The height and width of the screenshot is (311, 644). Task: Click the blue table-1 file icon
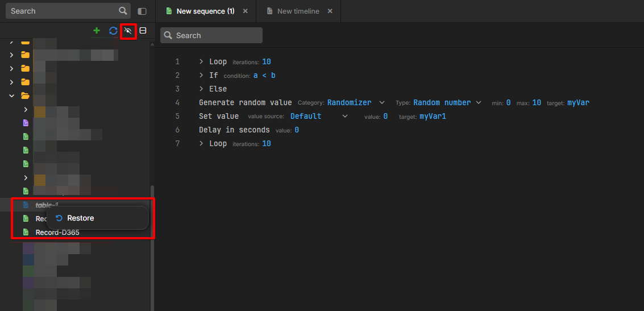point(26,205)
